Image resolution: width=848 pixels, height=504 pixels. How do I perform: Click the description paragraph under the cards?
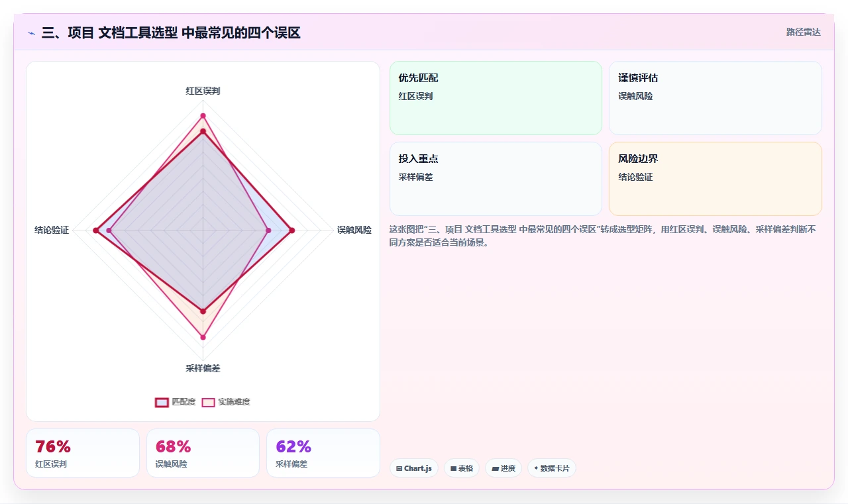(x=606, y=236)
